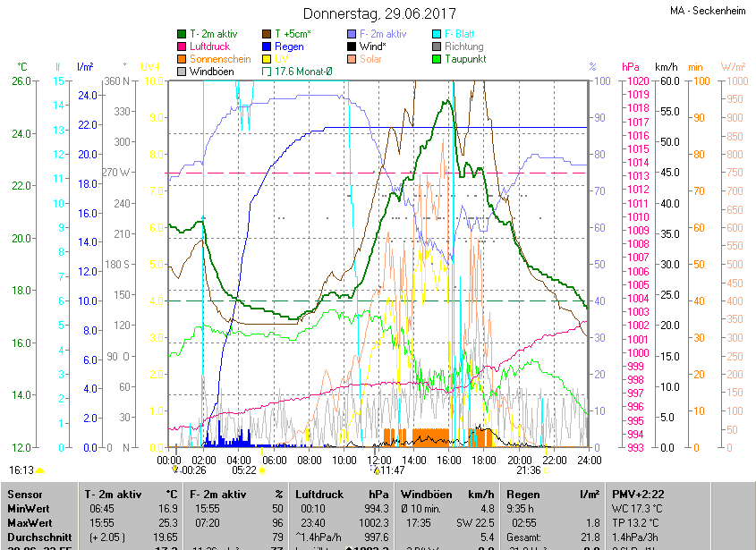Click the PMV+2:22 header
This screenshot has height=550, width=756.
tap(638, 494)
